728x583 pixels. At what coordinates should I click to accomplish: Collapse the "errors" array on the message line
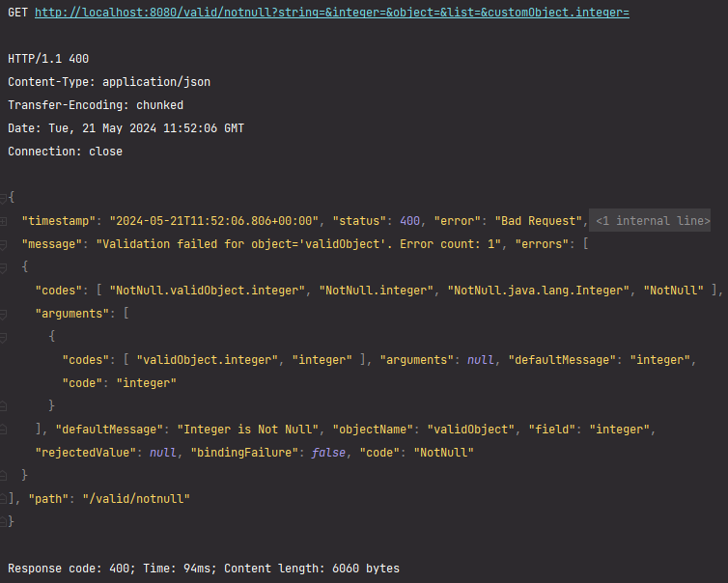pyautogui.click(x=3, y=244)
